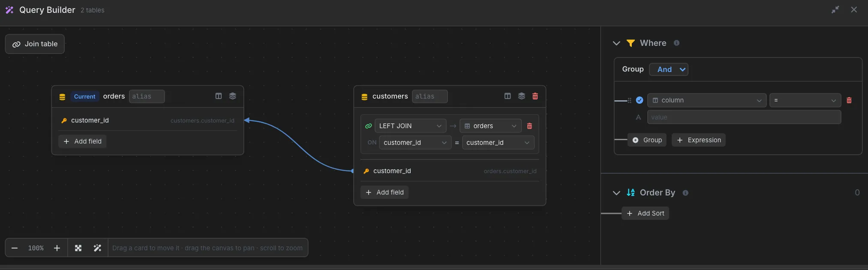Click the layers icon on the customers card
The height and width of the screenshot is (270, 868).
(522, 96)
